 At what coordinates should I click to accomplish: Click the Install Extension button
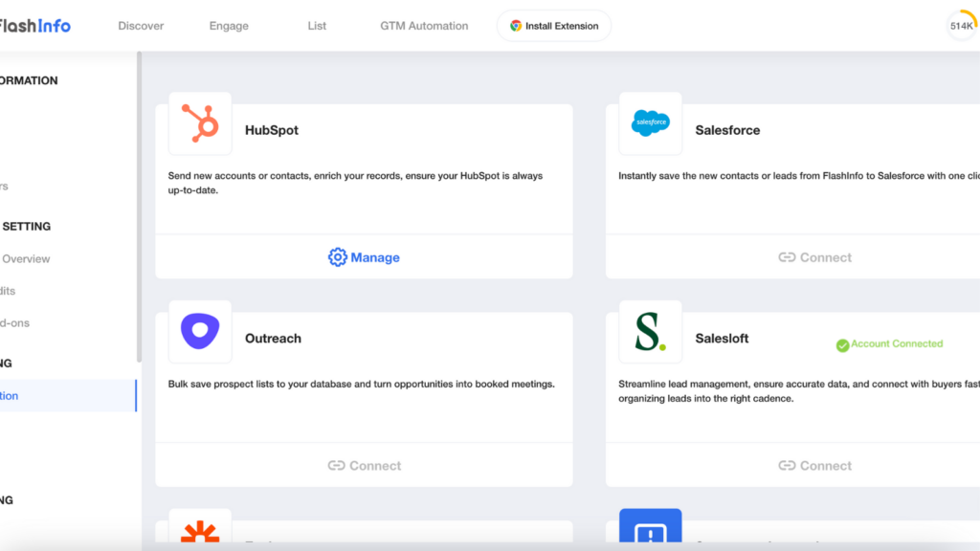pyautogui.click(x=554, y=26)
